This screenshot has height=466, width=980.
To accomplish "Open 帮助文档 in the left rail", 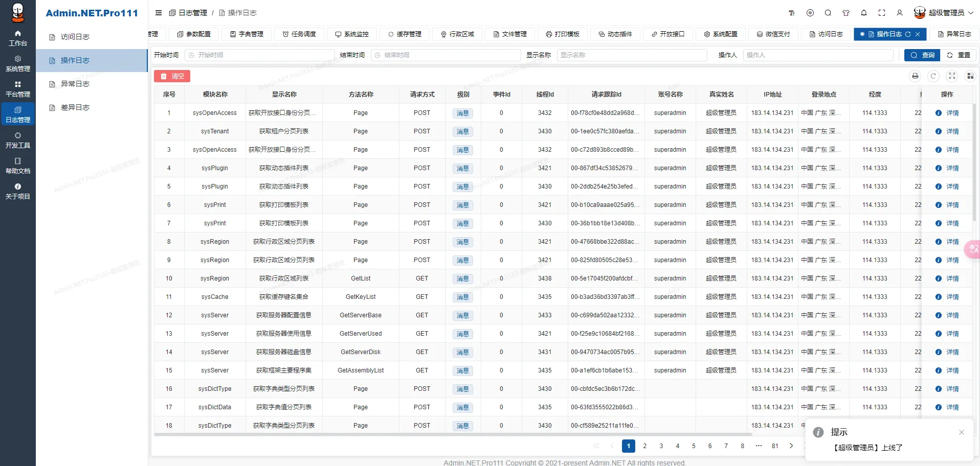I will 18,166.
